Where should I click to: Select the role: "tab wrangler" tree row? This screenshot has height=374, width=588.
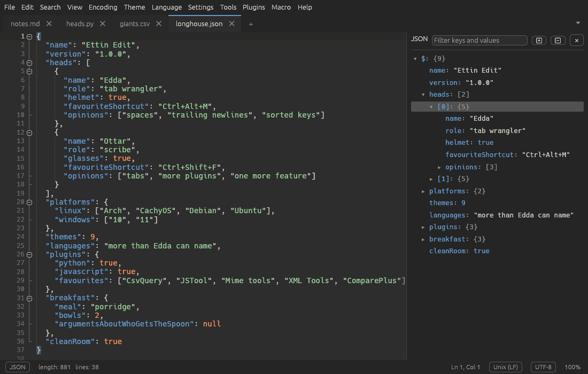point(497,131)
